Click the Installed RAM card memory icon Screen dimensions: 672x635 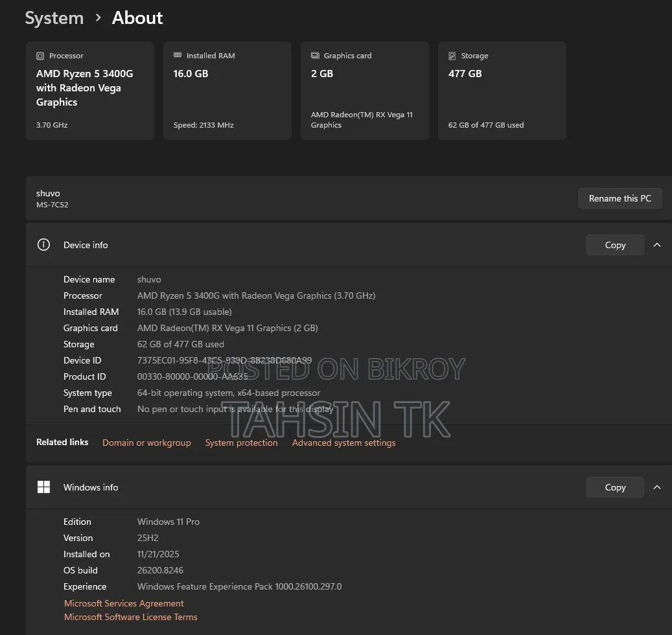point(178,55)
